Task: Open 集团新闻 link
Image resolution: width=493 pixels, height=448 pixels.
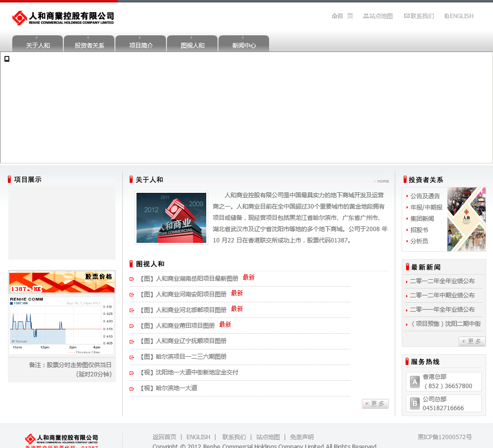Action: coord(422,219)
